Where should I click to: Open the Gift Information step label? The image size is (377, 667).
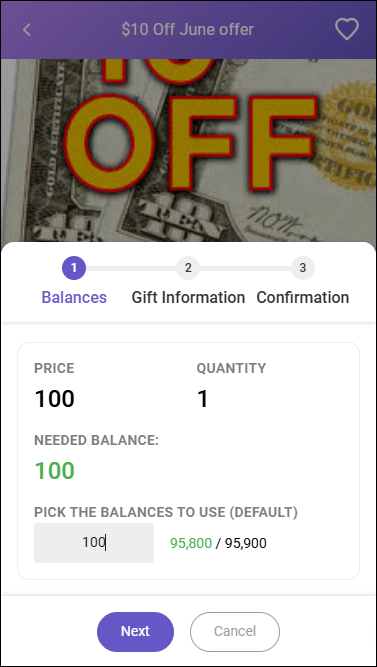tap(188, 297)
